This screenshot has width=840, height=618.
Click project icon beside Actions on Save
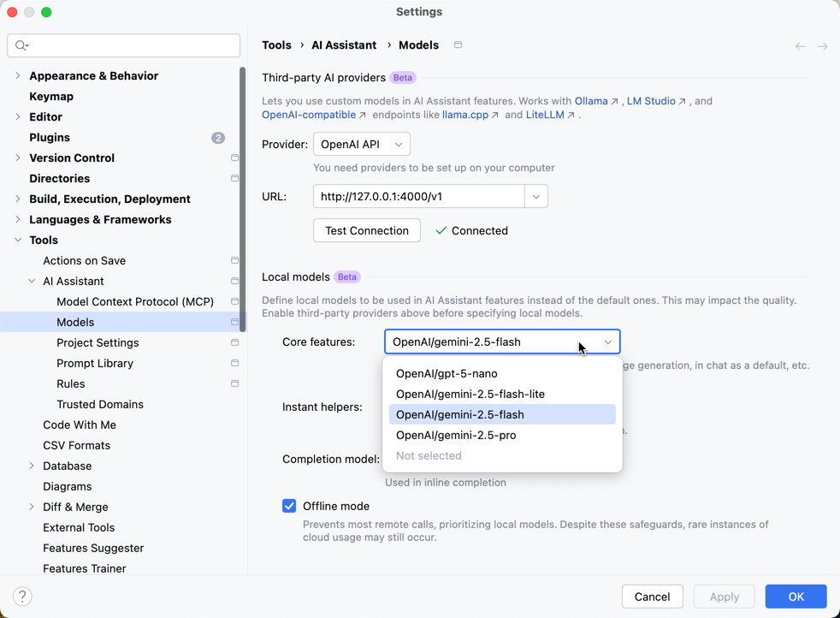pyautogui.click(x=234, y=260)
